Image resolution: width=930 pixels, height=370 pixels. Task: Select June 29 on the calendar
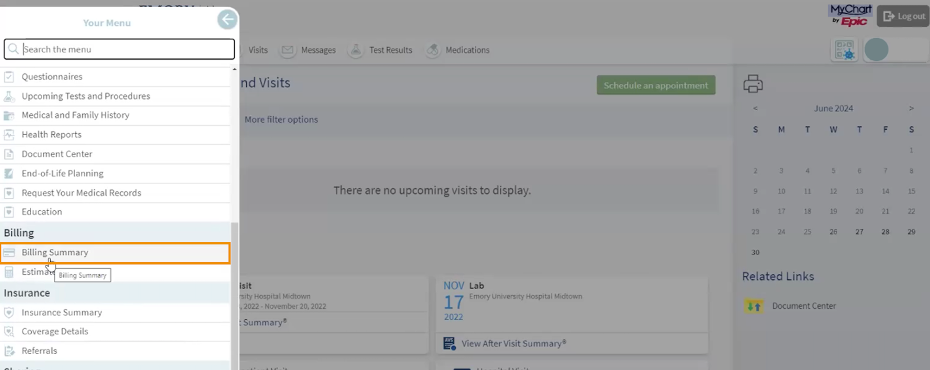click(x=912, y=232)
